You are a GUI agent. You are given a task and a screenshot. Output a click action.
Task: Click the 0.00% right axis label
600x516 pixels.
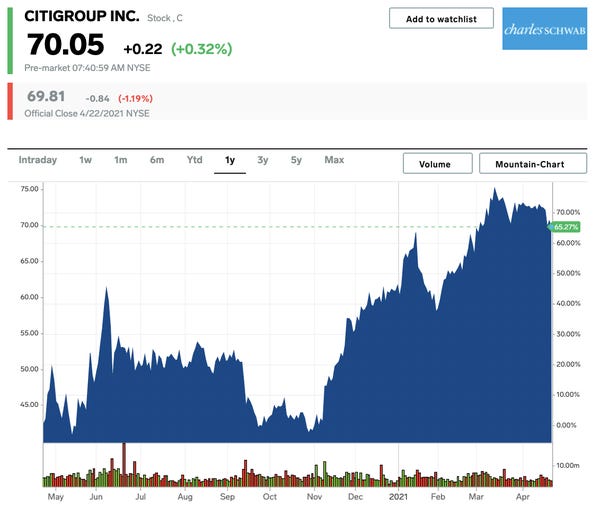[566, 425]
